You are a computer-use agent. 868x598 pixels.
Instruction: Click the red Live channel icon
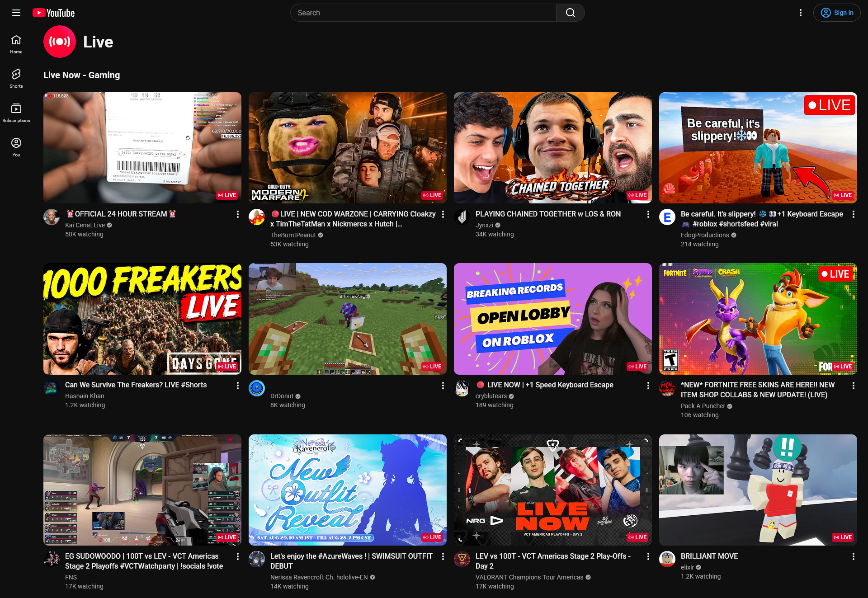point(60,42)
